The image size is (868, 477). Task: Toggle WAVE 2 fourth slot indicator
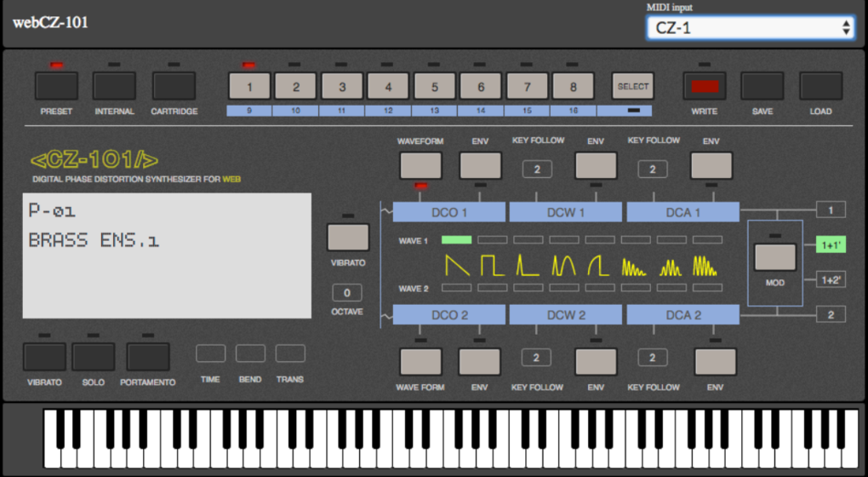click(x=564, y=288)
